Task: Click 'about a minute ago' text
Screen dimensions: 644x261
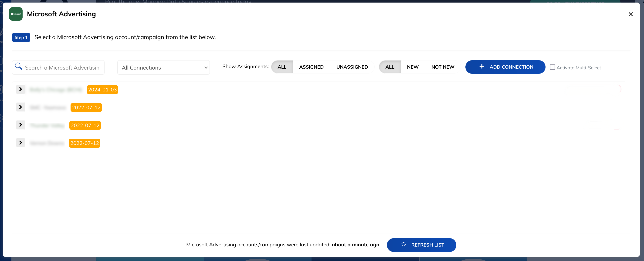Action: tap(355, 245)
